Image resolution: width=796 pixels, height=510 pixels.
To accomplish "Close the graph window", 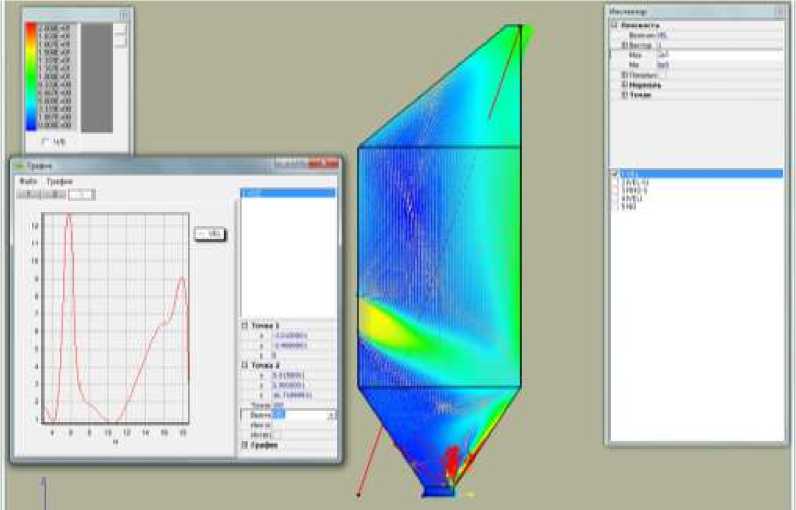I will click(324, 163).
